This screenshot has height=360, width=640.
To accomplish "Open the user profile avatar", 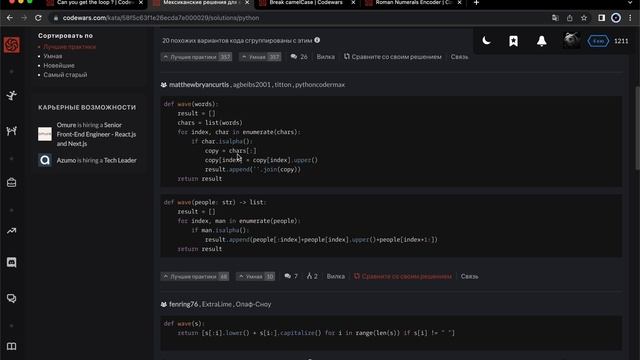I will point(571,40).
